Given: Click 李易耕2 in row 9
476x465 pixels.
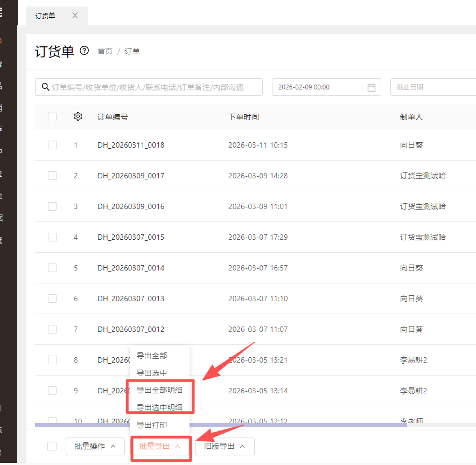Looking at the screenshot, I should [x=413, y=390].
